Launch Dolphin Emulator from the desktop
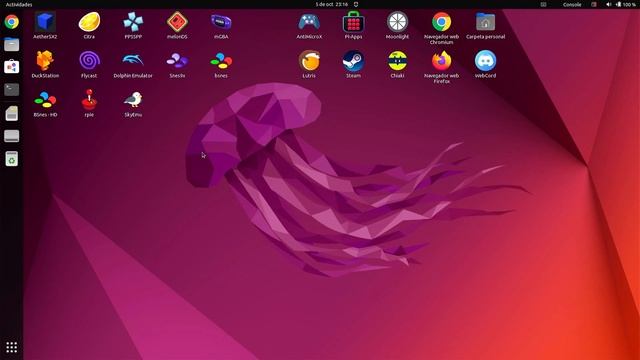 tap(133, 61)
